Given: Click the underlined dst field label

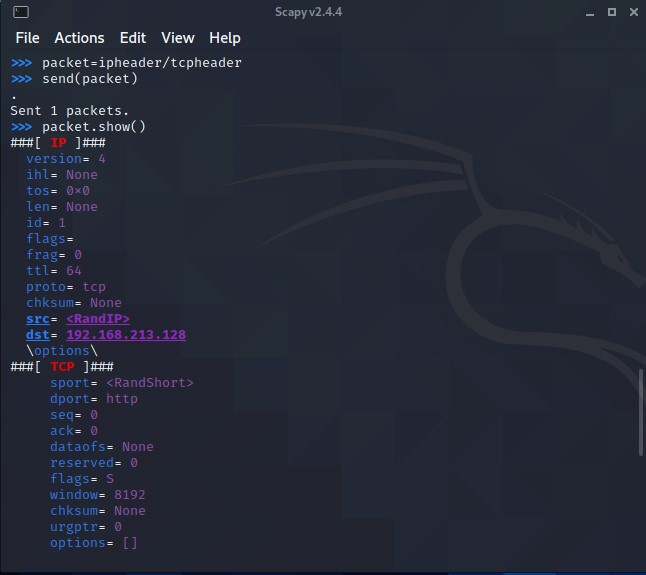Looking at the screenshot, I should click(x=38, y=335).
